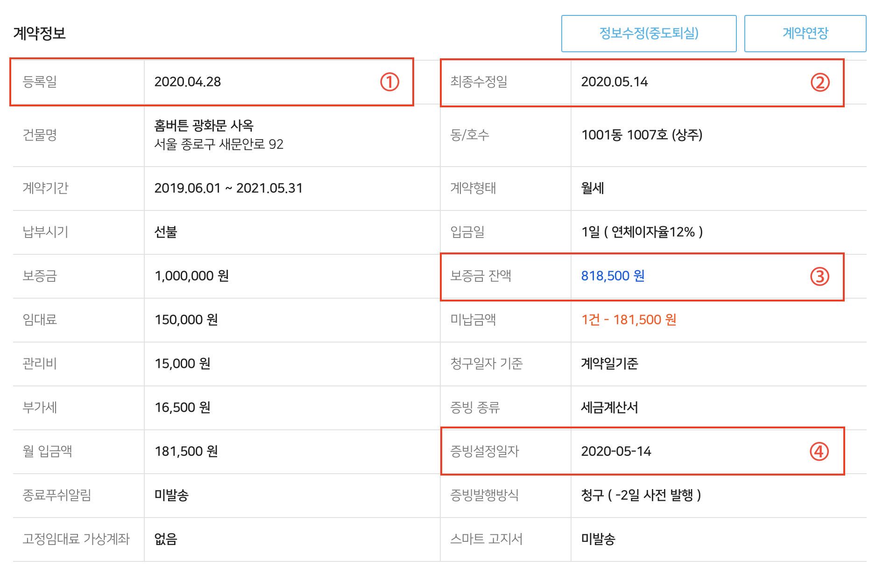This screenshot has height=588, width=890.
Task: Click the unit value 1001동 1007호 (상주)
Action: (x=642, y=135)
